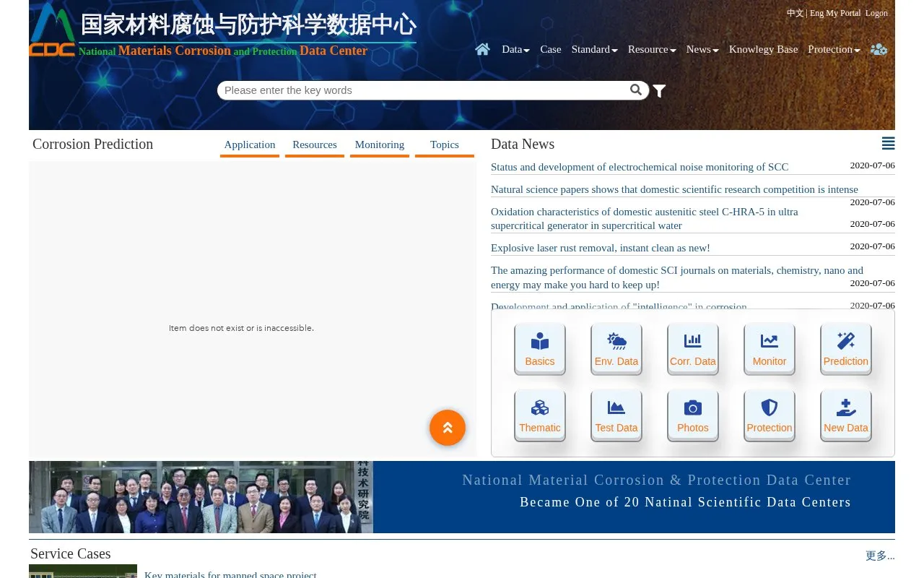Open the Data News list menu icon
The width and height of the screenshot is (924, 578).
pyautogui.click(x=889, y=144)
